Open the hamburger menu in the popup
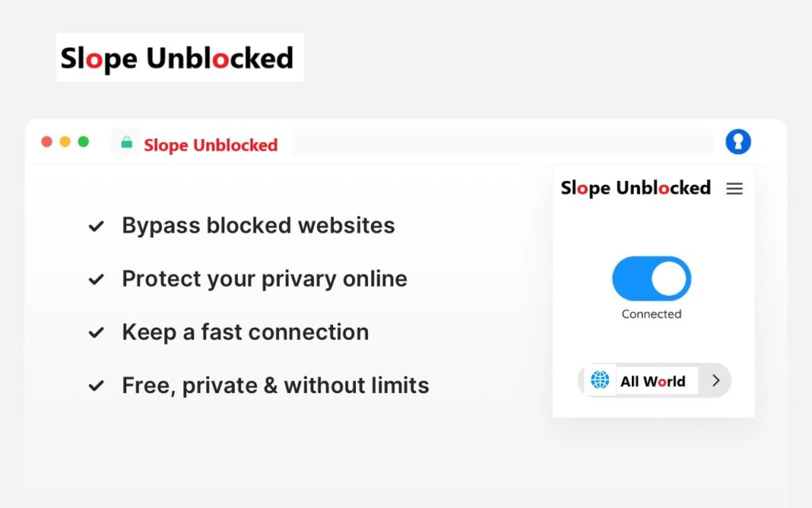Viewport: 812px width, 508px height. pyautogui.click(x=734, y=188)
